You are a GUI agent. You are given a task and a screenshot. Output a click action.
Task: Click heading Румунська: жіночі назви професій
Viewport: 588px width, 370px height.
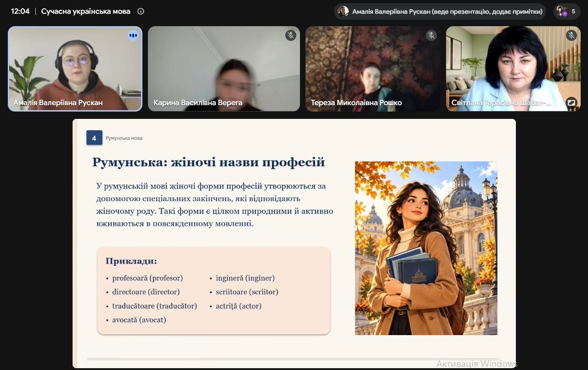[209, 162]
